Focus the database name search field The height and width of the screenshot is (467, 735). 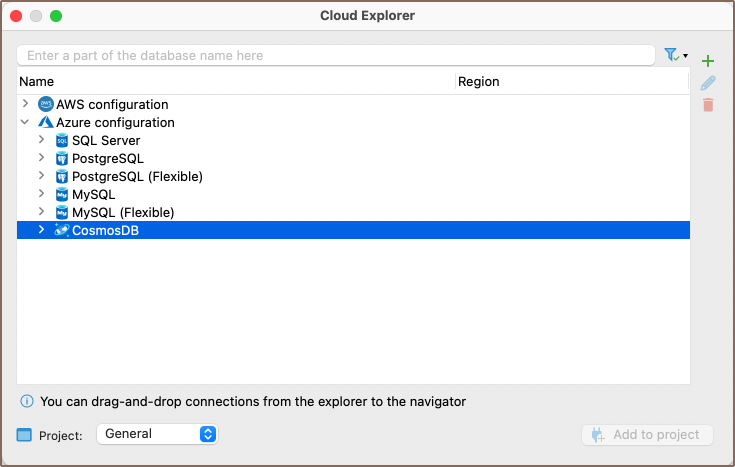tap(335, 56)
